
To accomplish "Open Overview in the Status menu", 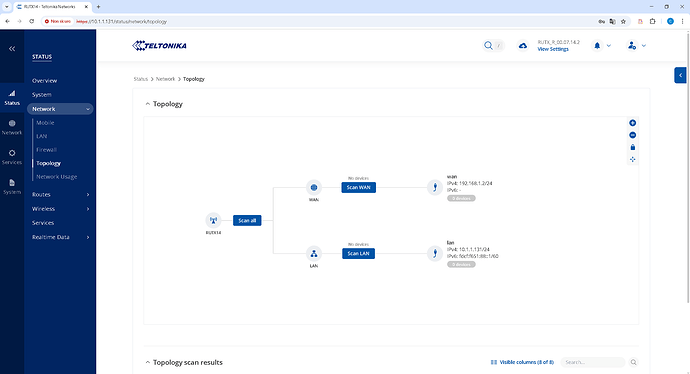I will [44, 81].
